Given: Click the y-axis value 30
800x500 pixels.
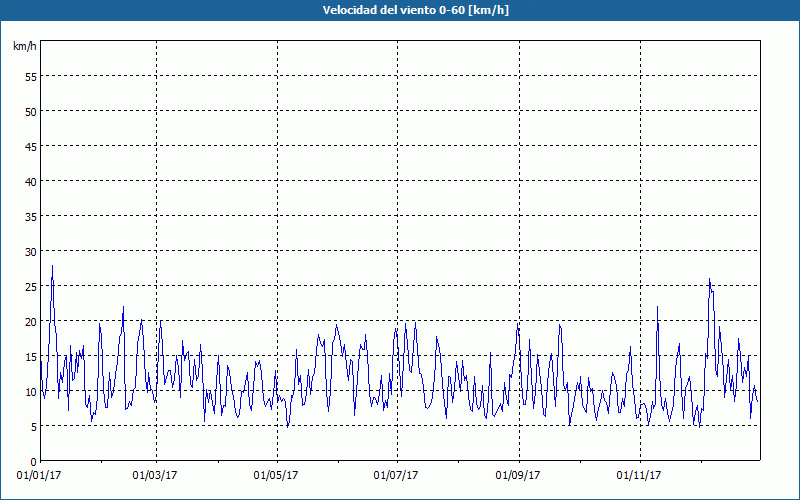Looking at the screenshot, I should [x=31, y=252].
